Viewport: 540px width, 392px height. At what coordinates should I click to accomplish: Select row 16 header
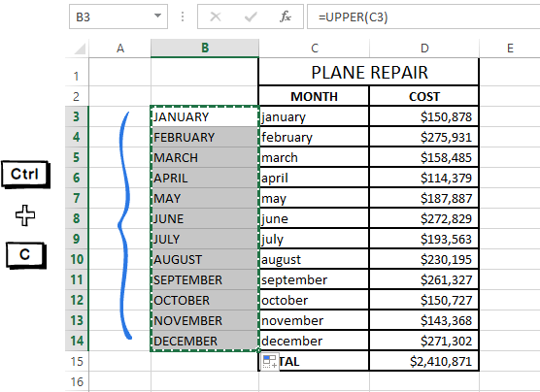click(77, 381)
